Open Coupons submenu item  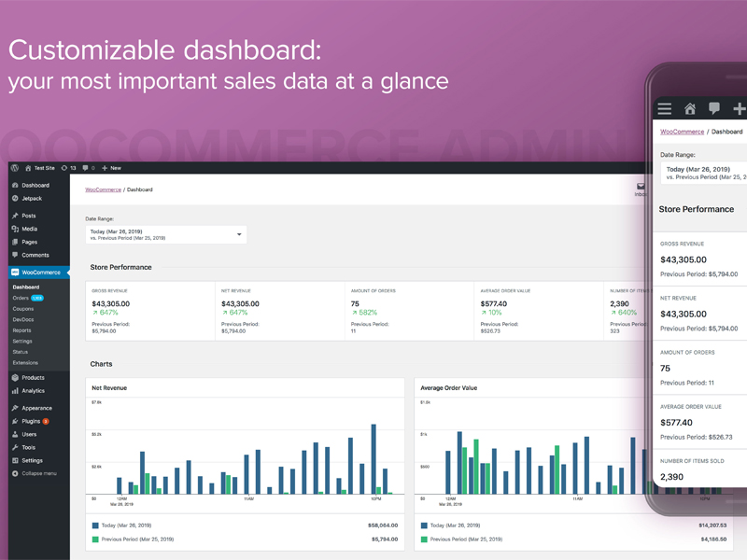pyautogui.click(x=22, y=309)
